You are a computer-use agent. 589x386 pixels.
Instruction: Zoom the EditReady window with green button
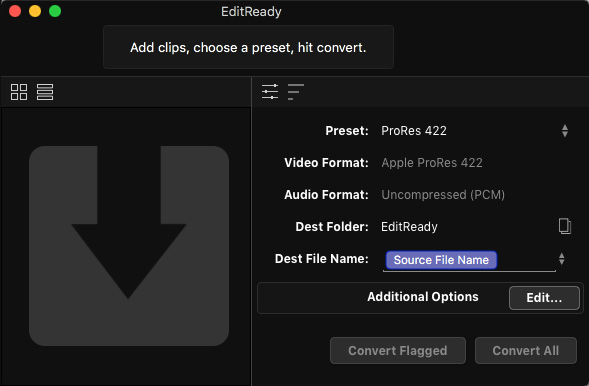coord(55,11)
